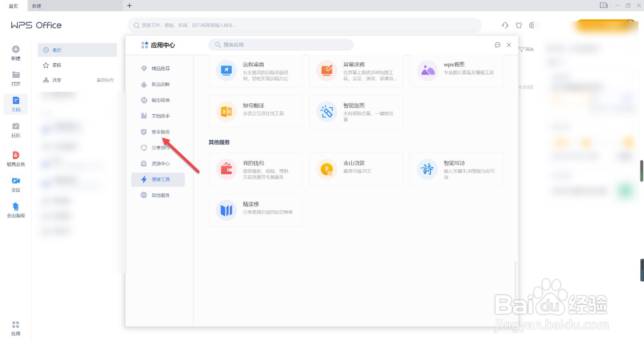Select 输出转换 category

coord(158,100)
